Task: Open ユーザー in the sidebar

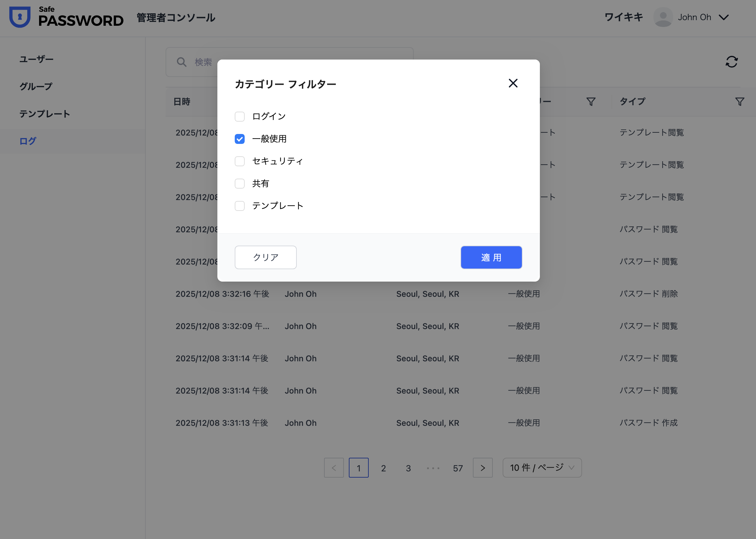Action: [x=37, y=60]
